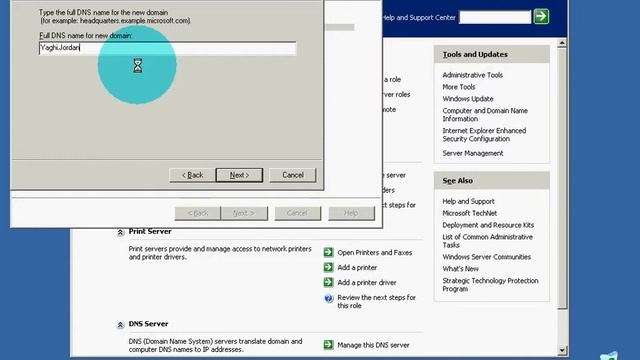Click the Print Server heading text
Screen dimensions: 640x360
coord(150,231)
